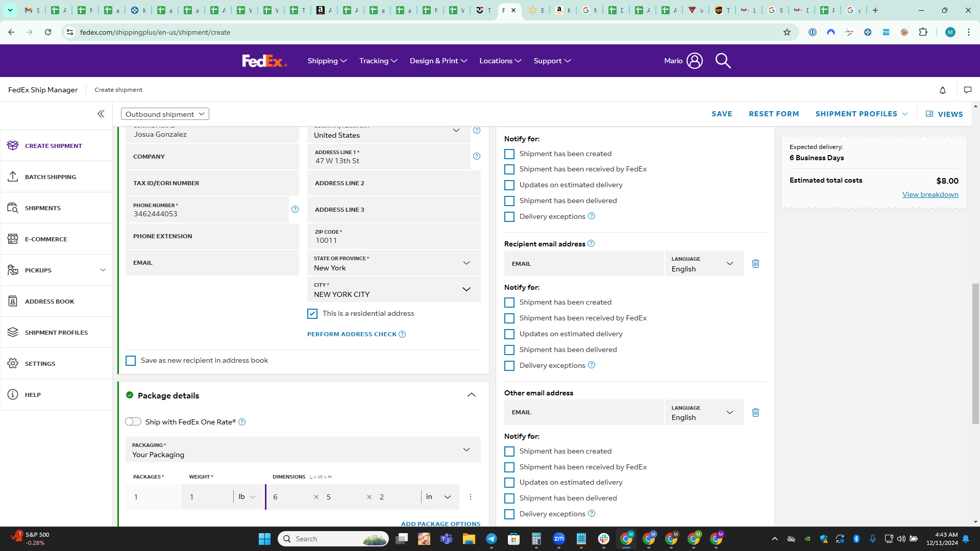Click the Zip Code field

394,236
